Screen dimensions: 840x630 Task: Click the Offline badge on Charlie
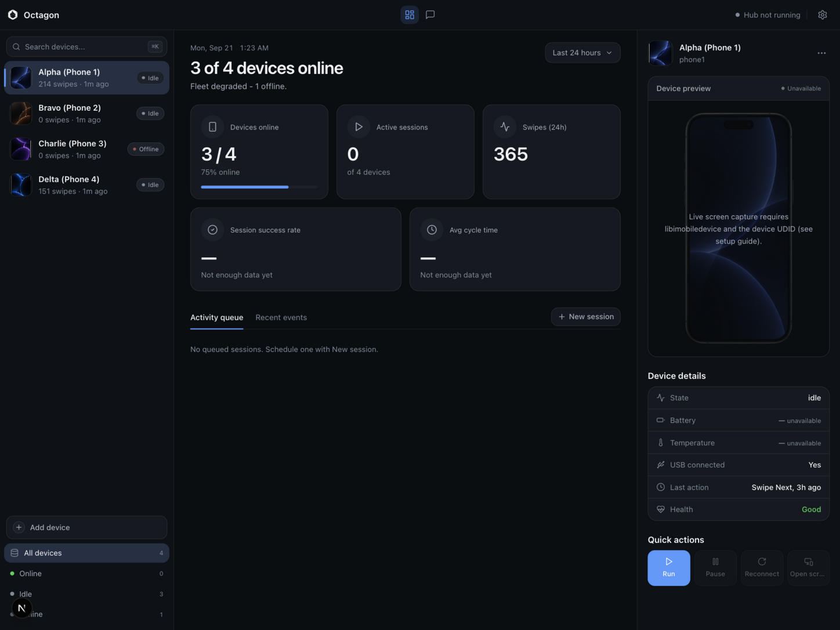pyautogui.click(x=146, y=149)
